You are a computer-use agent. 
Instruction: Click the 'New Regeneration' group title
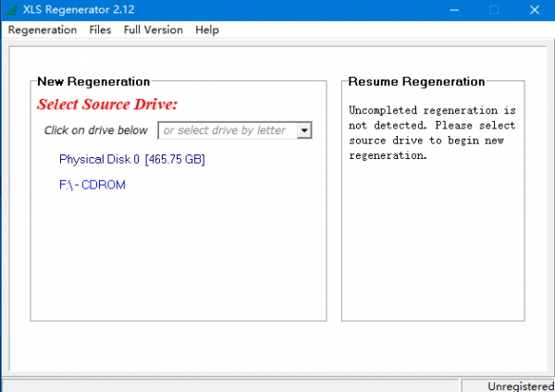pos(93,81)
